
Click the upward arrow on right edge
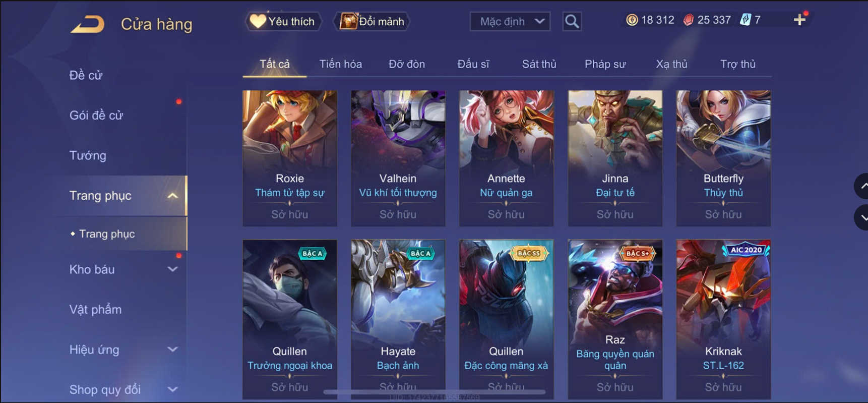tap(862, 186)
